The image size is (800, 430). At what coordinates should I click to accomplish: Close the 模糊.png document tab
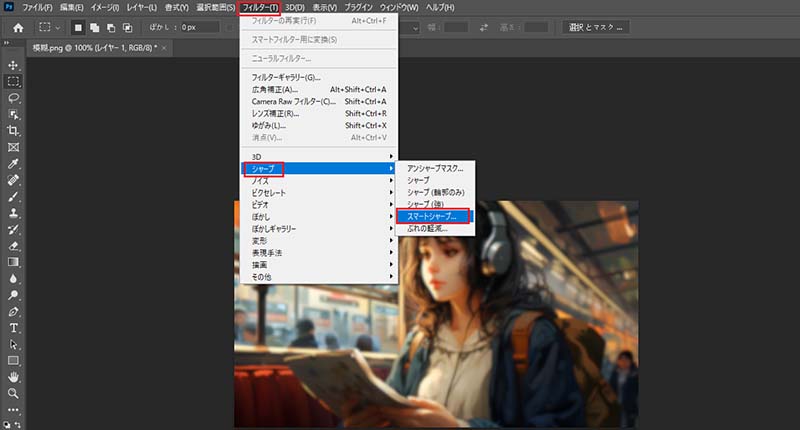[x=164, y=48]
